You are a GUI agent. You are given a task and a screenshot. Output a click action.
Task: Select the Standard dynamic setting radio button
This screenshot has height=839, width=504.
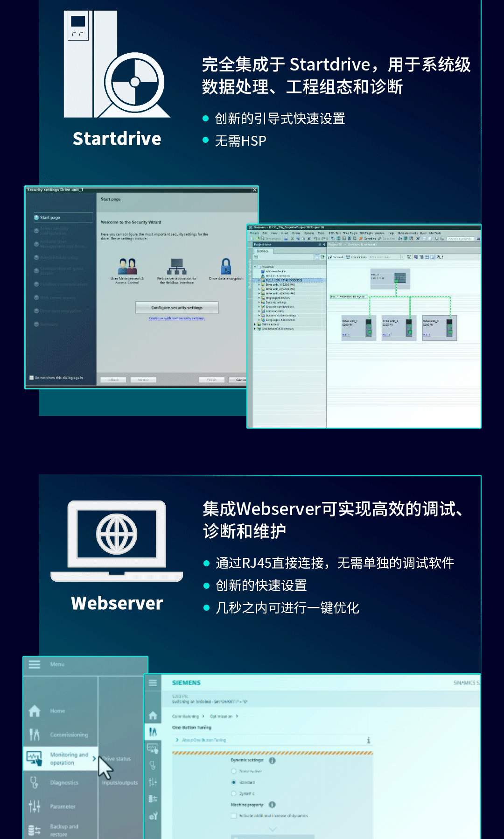pos(234,782)
